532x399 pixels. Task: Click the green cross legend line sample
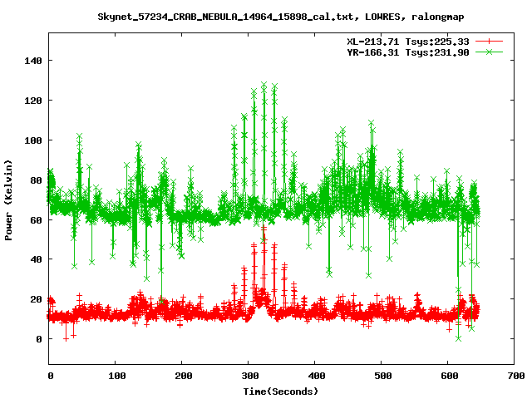(489, 52)
